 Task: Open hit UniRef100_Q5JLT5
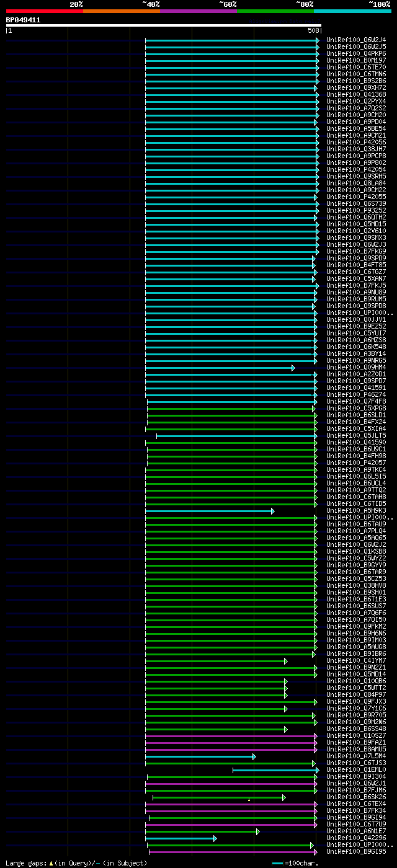pyautogui.click(x=356, y=436)
